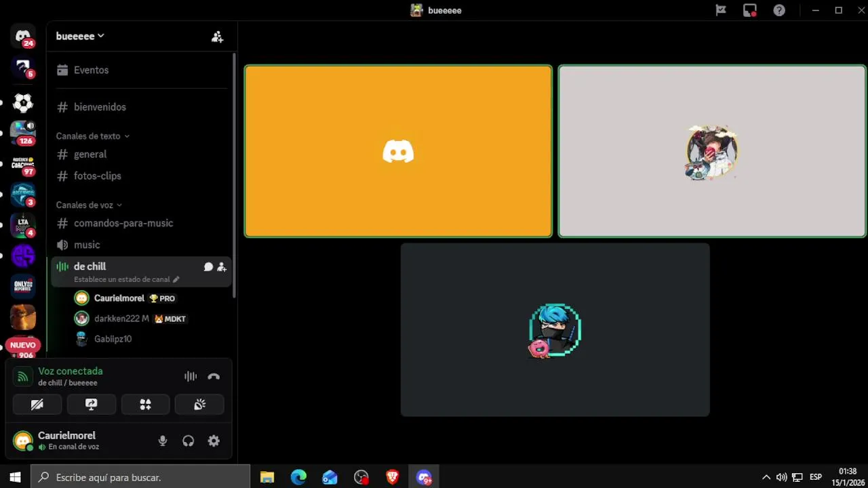Deafen with the headphones icon
868x488 pixels.
tap(189, 441)
